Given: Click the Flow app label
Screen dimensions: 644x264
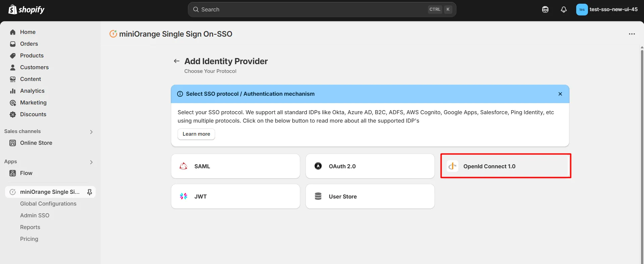Looking at the screenshot, I should coord(26,173).
